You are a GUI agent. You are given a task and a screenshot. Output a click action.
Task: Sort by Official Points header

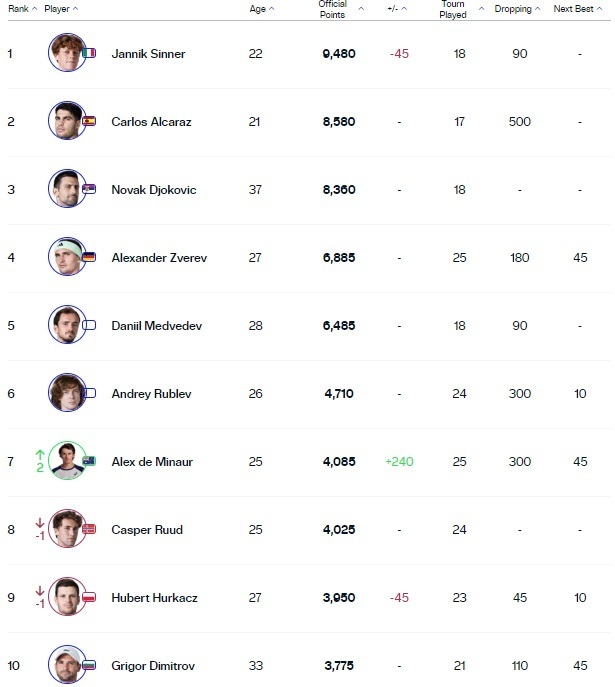click(336, 9)
